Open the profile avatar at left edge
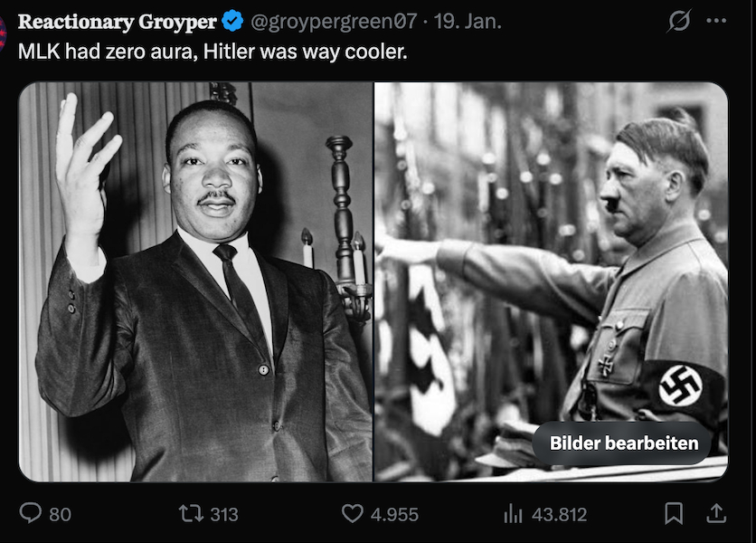 click(x=3, y=32)
